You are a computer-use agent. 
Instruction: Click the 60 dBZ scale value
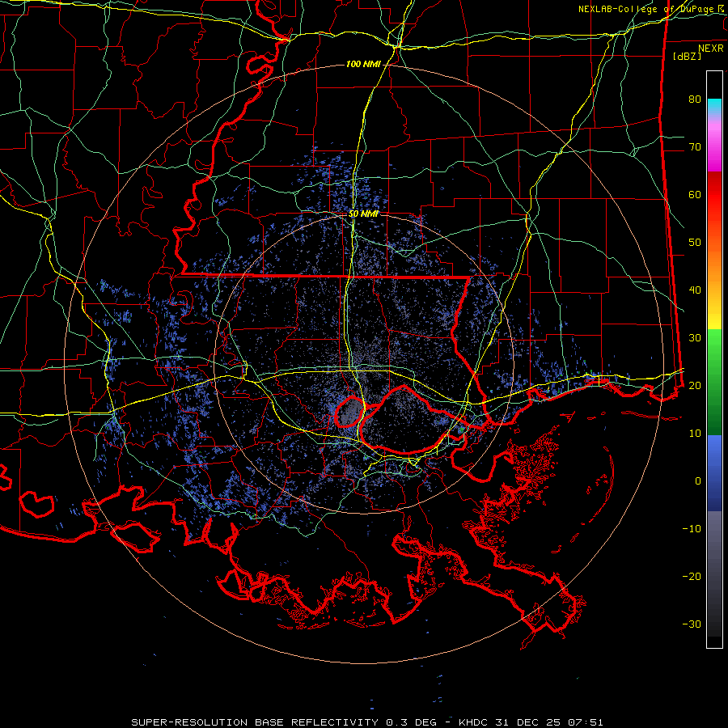tap(695, 194)
